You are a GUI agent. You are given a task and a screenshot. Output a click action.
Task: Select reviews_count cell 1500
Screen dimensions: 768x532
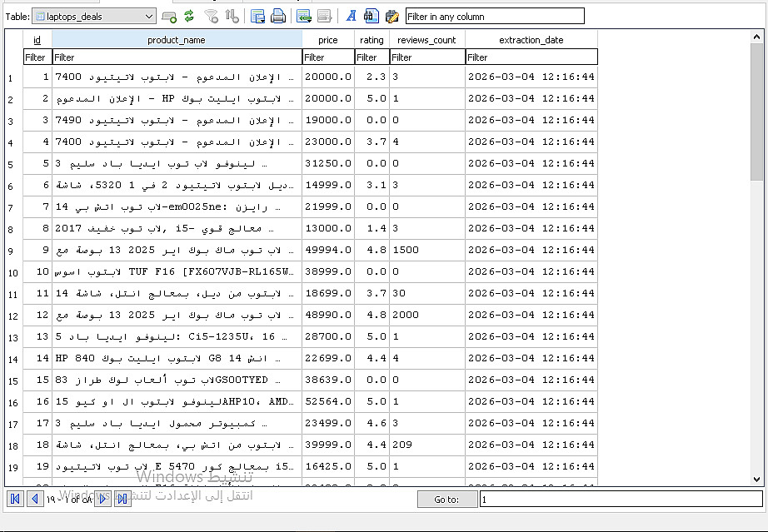tap(427, 250)
